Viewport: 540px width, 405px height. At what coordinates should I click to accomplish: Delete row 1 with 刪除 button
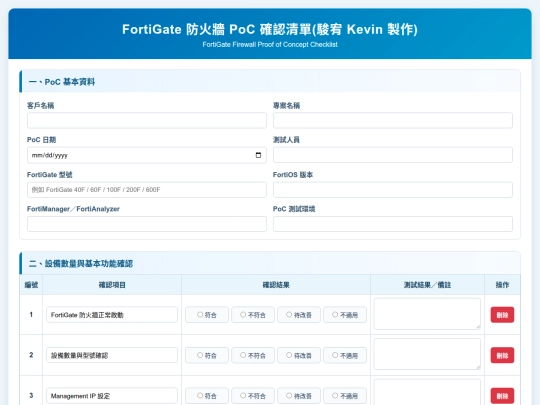pos(502,315)
